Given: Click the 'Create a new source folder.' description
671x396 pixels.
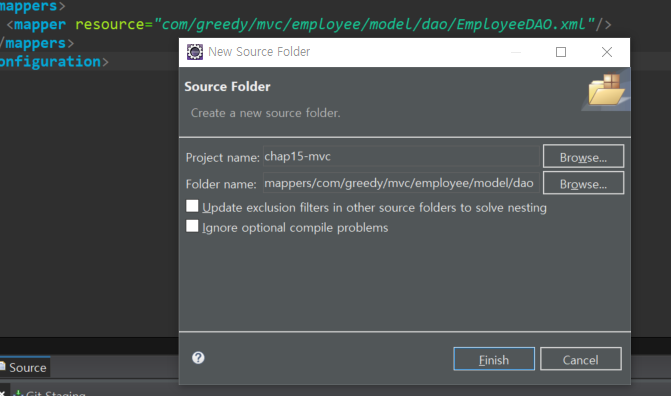Looking at the screenshot, I should coord(265,113).
